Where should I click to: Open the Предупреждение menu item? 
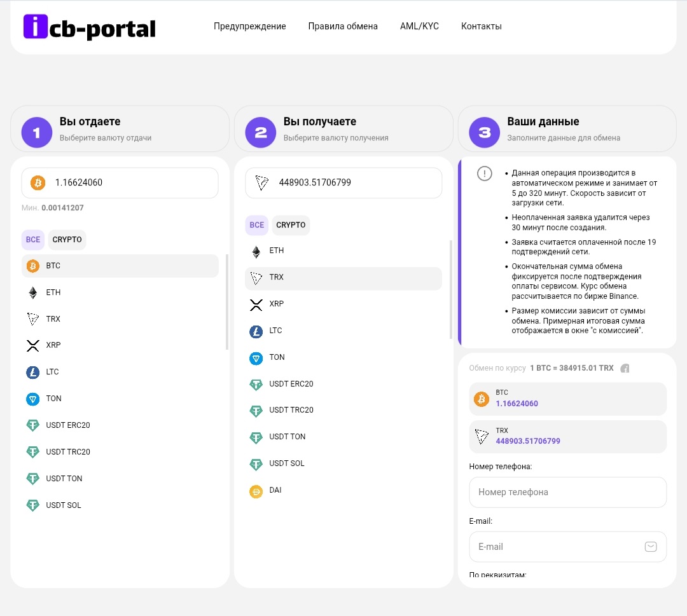click(249, 26)
